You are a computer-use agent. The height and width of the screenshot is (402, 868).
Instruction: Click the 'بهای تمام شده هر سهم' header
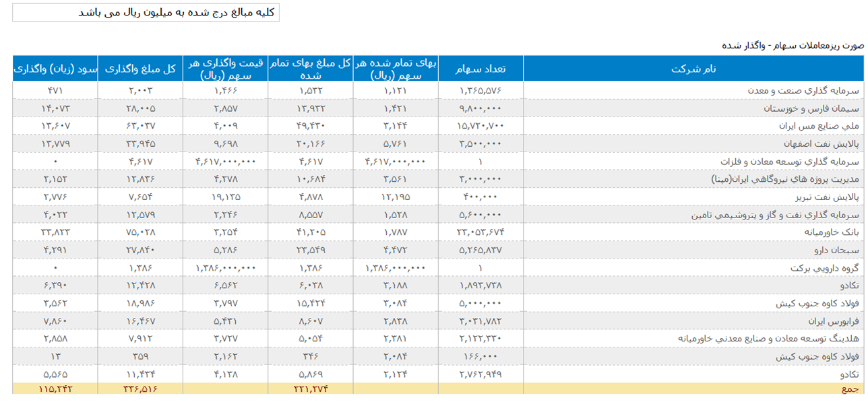396,69
